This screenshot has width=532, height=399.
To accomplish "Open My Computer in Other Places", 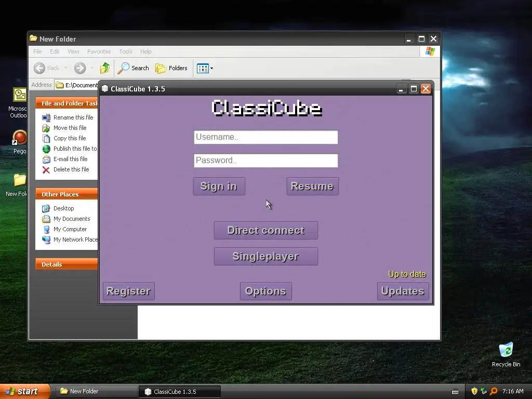I will pos(64,229).
